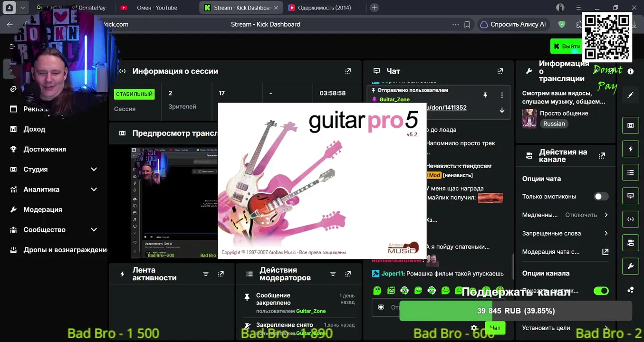644x342 pixels.
Task: Unpin the pinned chat message
Action: [485, 95]
